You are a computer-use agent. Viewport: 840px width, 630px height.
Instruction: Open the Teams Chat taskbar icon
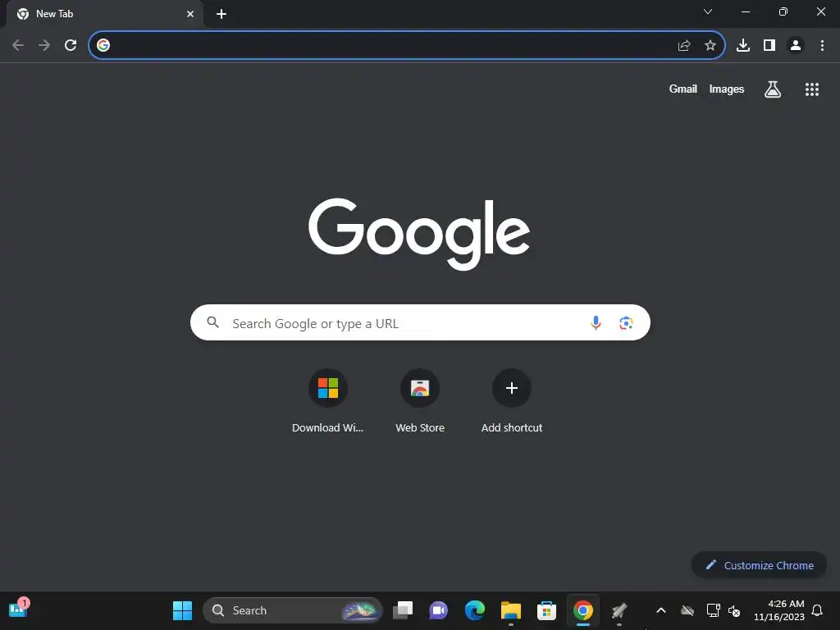[438, 610]
